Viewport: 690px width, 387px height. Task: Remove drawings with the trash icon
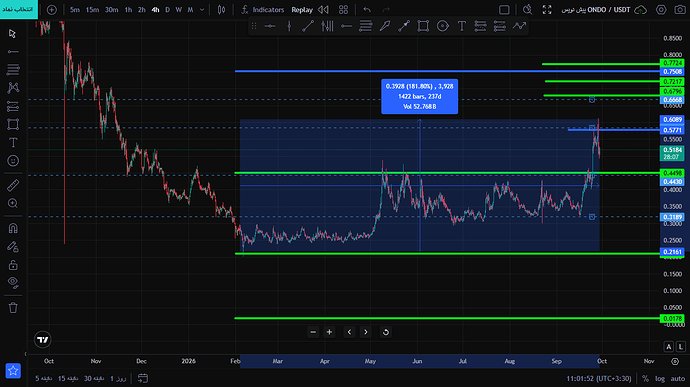(x=13, y=307)
